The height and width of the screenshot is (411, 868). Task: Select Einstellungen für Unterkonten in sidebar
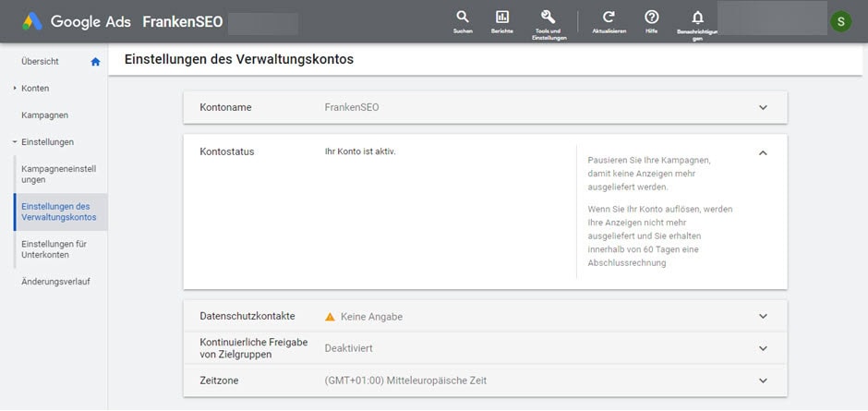tap(54, 248)
